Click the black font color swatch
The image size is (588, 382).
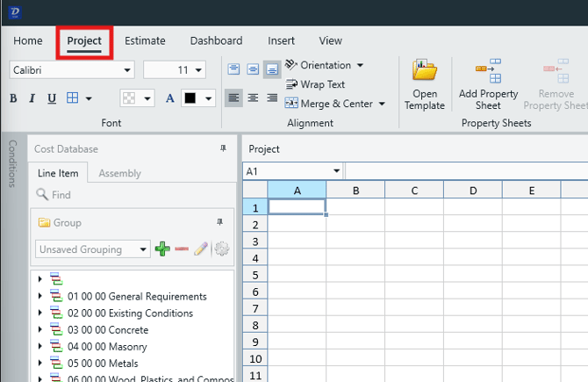190,98
